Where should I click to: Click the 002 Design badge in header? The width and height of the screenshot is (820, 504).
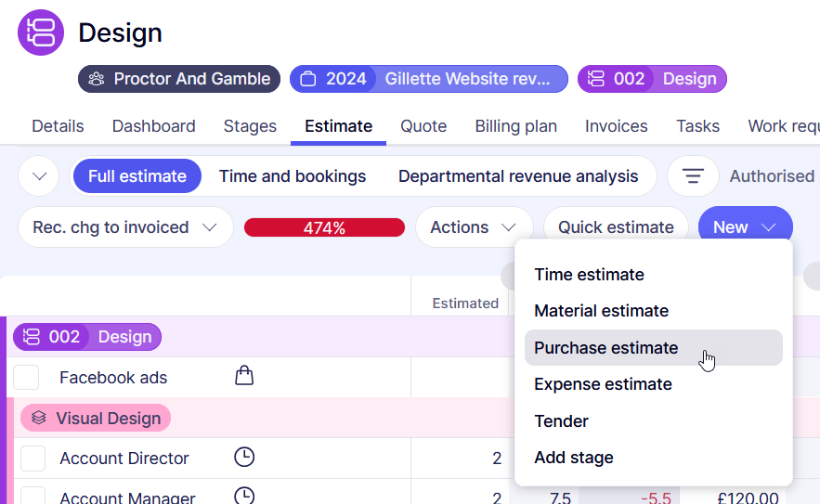coord(651,79)
